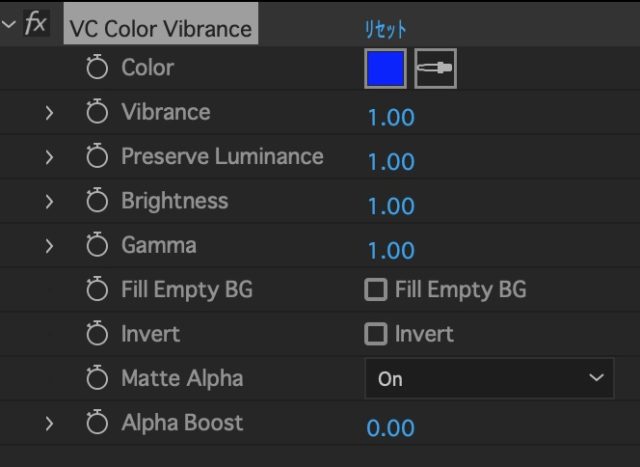Expand the Vibrance property
Viewport: 640px width, 467px height.
tap(49, 113)
